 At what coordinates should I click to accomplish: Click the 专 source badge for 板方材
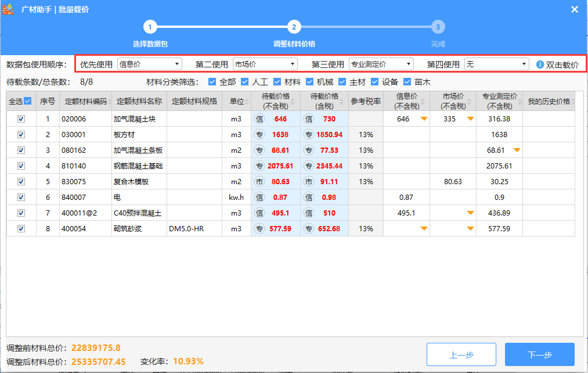pos(259,135)
